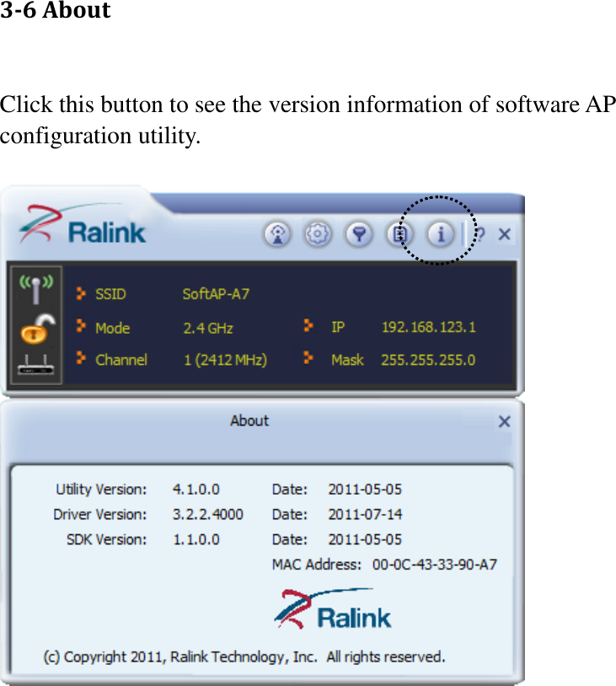
Task: Click the router device icon
Action: (36, 365)
